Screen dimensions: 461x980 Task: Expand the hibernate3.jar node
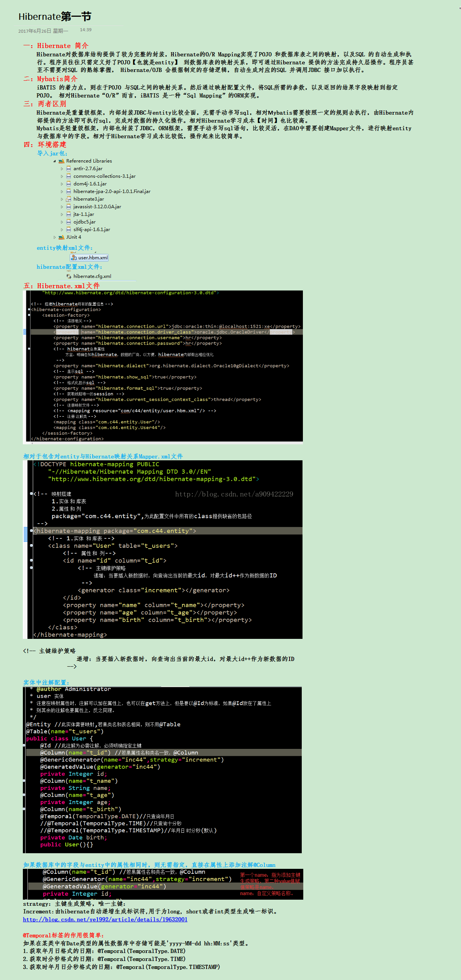62,199
